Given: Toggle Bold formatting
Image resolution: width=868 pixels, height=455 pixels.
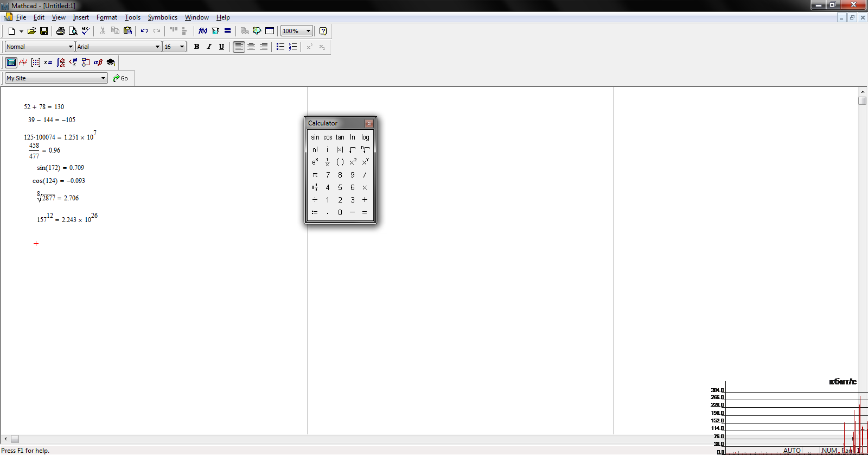Looking at the screenshot, I should (x=197, y=47).
